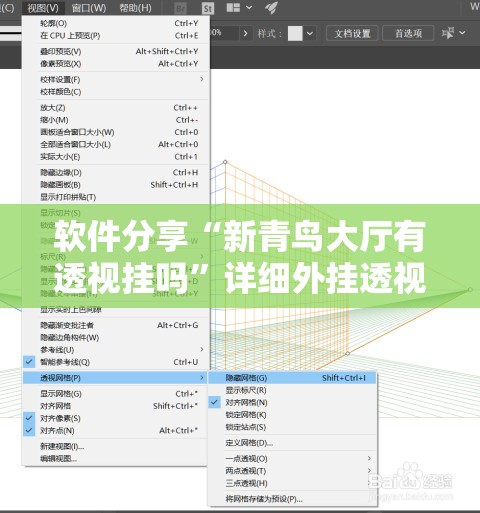Select 实际大小(E) menu item

point(116,157)
